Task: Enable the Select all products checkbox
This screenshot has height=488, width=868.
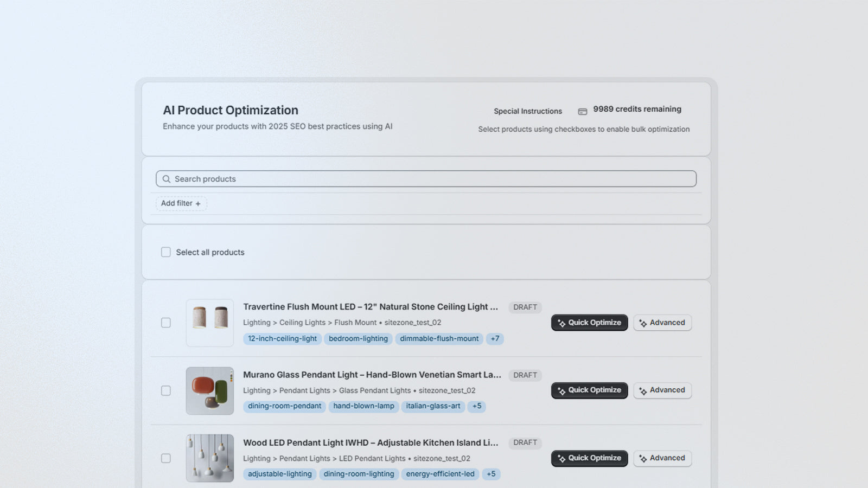Action: point(165,252)
